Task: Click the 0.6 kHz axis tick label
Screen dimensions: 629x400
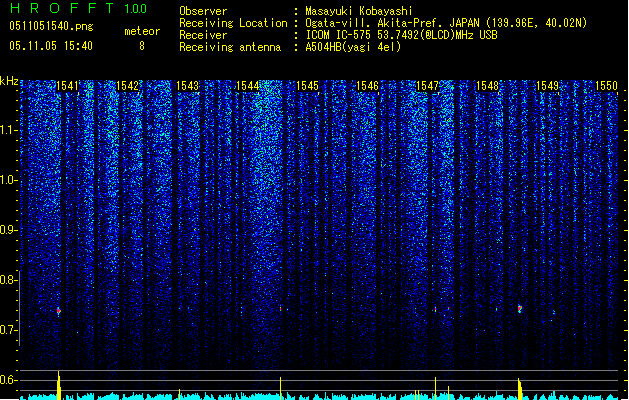Action: pyautogui.click(x=9, y=380)
